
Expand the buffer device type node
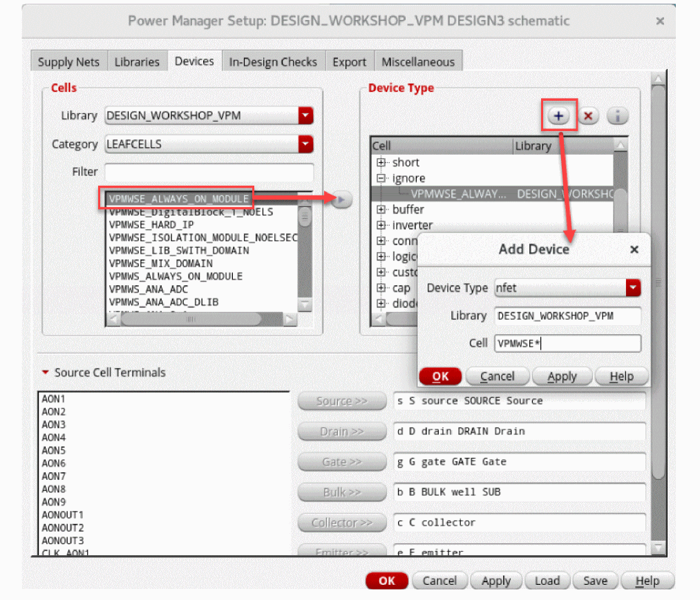point(381,209)
